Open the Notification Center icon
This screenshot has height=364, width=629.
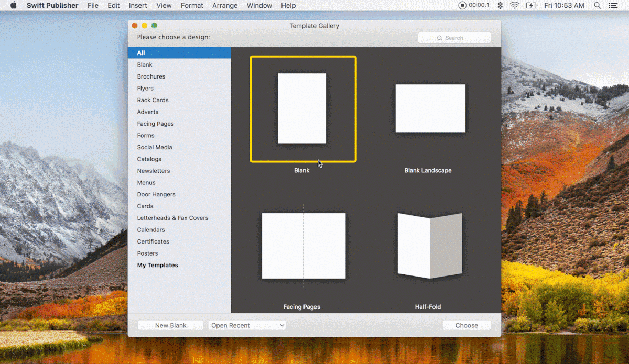(614, 5)
